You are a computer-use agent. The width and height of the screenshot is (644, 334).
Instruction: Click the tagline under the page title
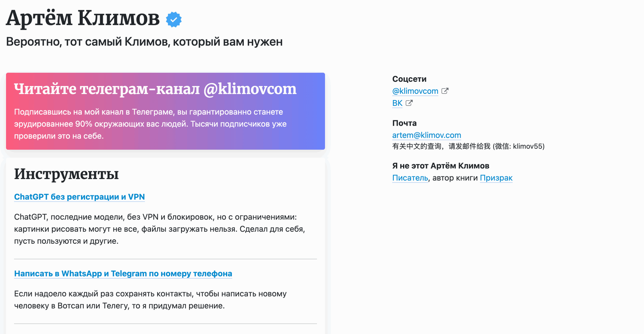click(x=144, y=42)
